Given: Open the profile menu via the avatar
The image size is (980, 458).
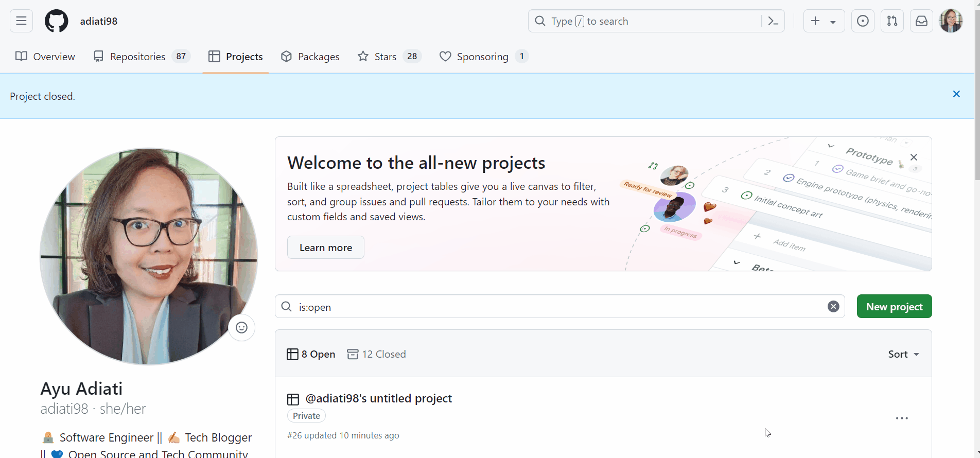Looking at the screenshot, I should click(951, 21).
